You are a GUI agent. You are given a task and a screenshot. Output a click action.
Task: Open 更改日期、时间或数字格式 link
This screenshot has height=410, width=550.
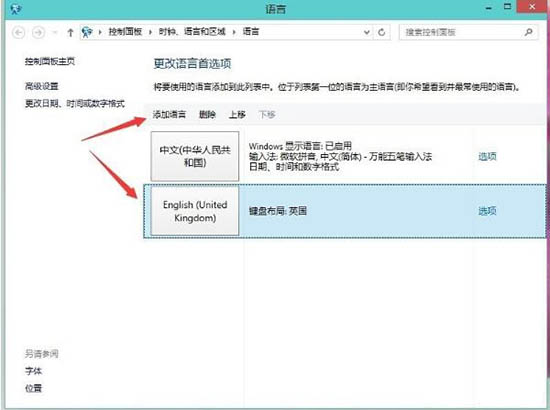(74, 103)
